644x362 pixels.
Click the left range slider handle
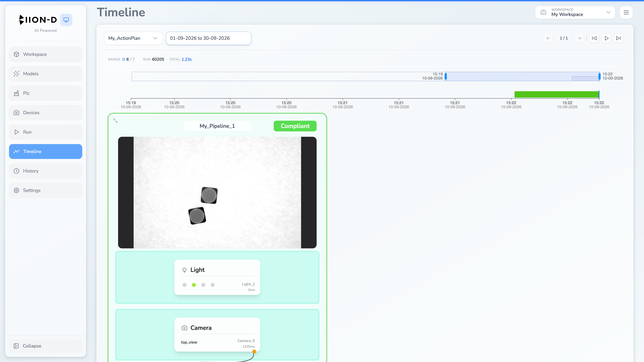pos(446,76)
